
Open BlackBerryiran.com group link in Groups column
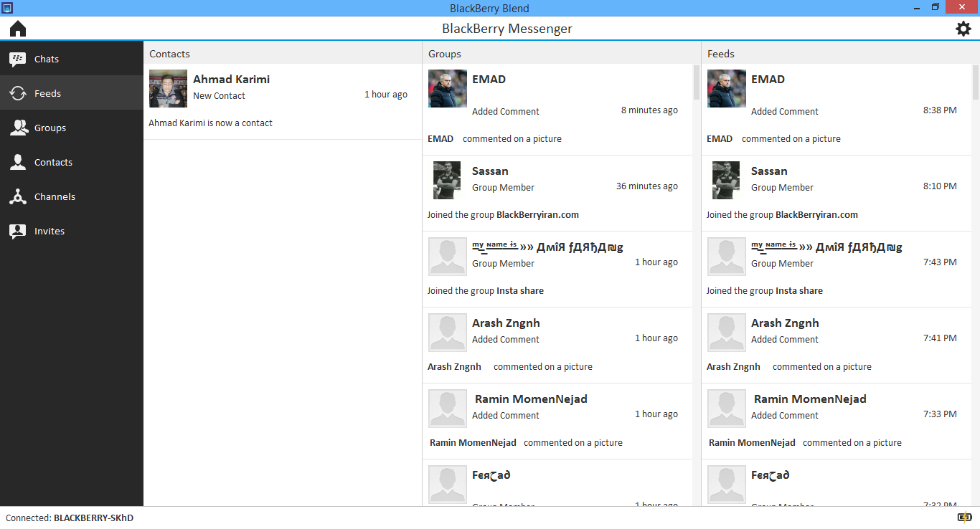pos(537,215)
